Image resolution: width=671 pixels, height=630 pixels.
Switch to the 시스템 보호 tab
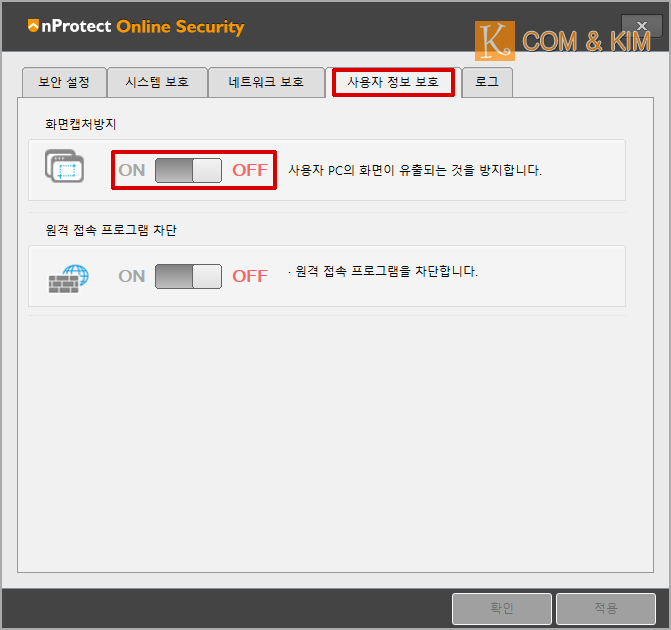click(x=157, y=82)
